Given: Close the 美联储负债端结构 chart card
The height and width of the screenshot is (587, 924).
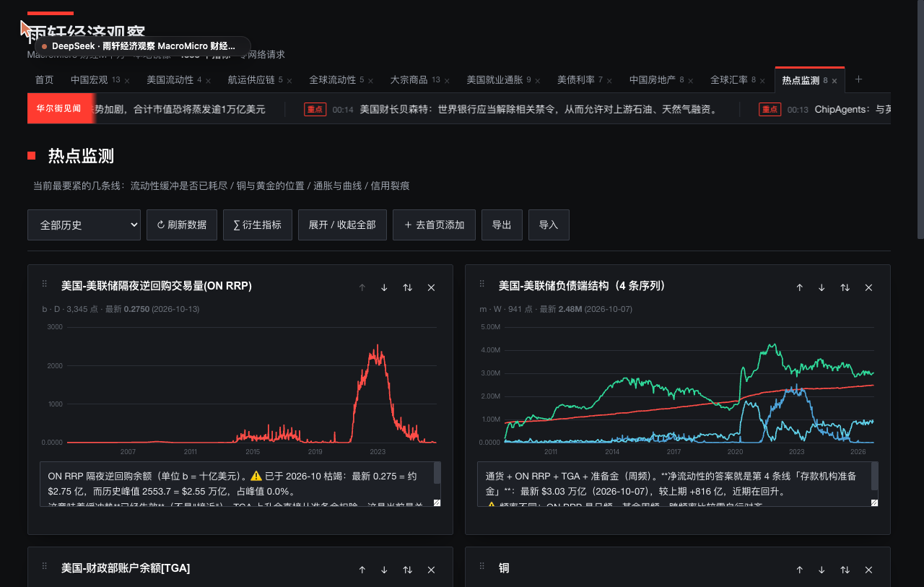Looking at the screenshot, I should [869, 287].
